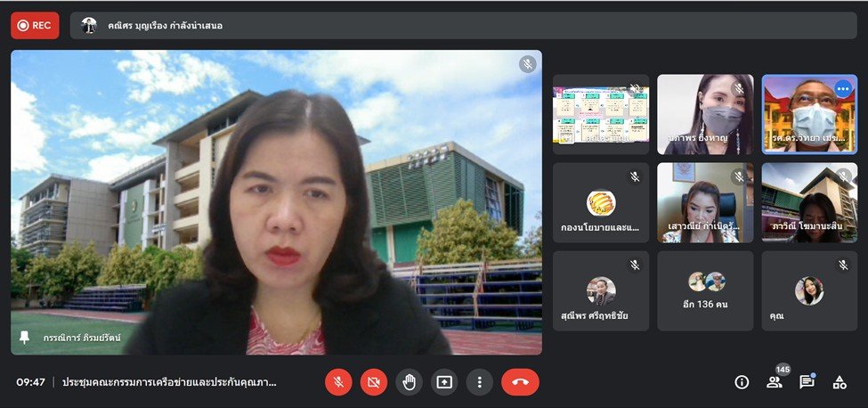Click the meeting title text next to 09:47

coord(169,382)
